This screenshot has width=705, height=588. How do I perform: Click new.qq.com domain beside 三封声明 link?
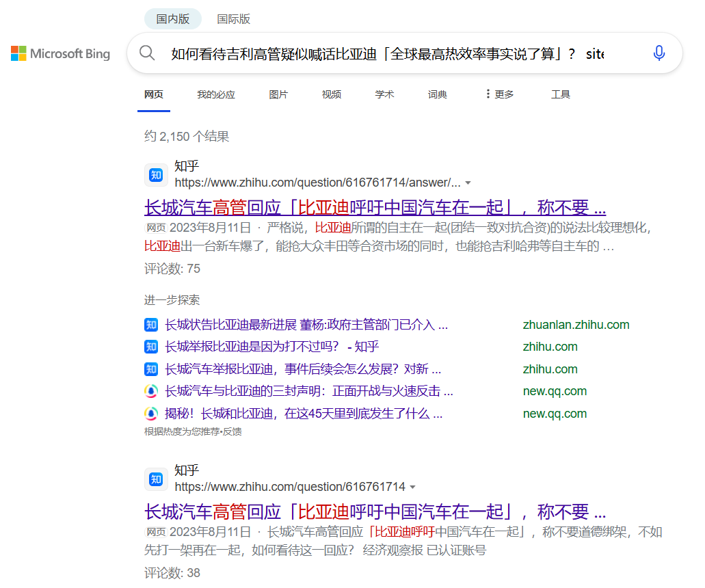tap(555, 391)
